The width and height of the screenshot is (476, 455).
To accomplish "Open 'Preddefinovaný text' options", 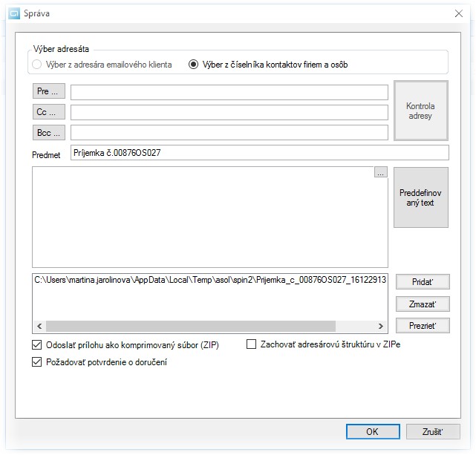I will coord(420,197).
